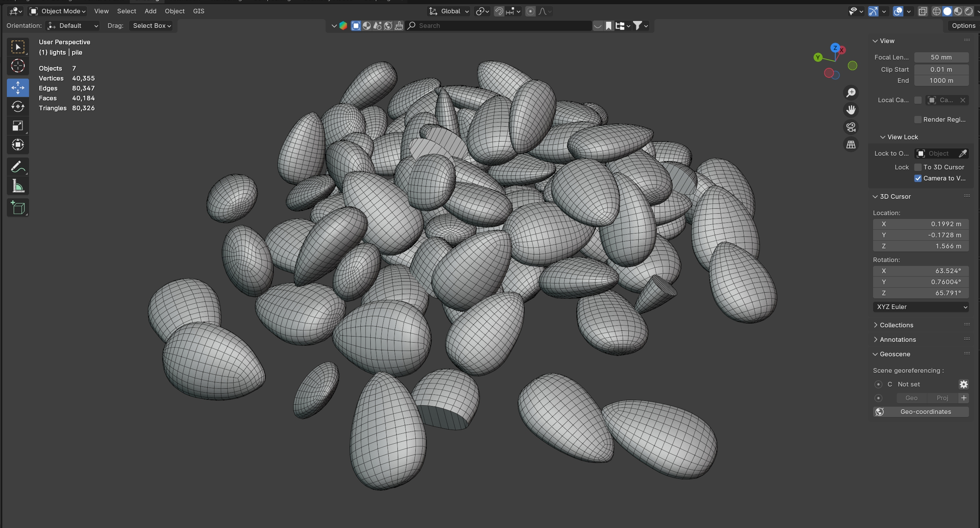Image resolution: width=980 pixels, height=528 pixels.
Task: Open the Add menu
Action: (x=150, y=11)
